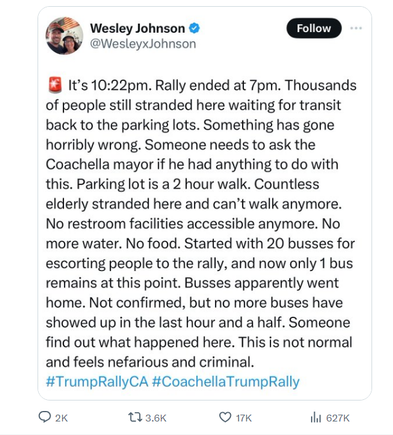Image resolution: width=393 pixels, height=435 pixels.
Task: Like the post with the heart icon
Action: pyautogui.click(x=225, y=417)
